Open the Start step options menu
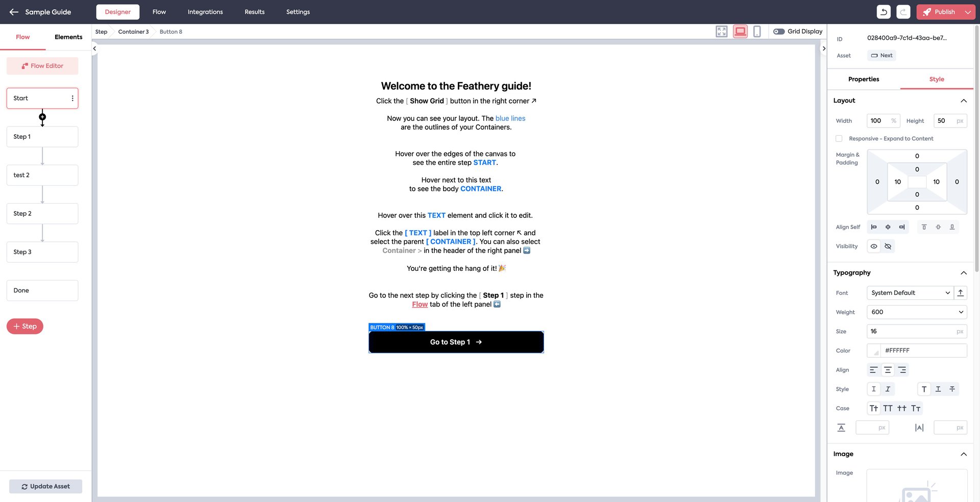 72,98
